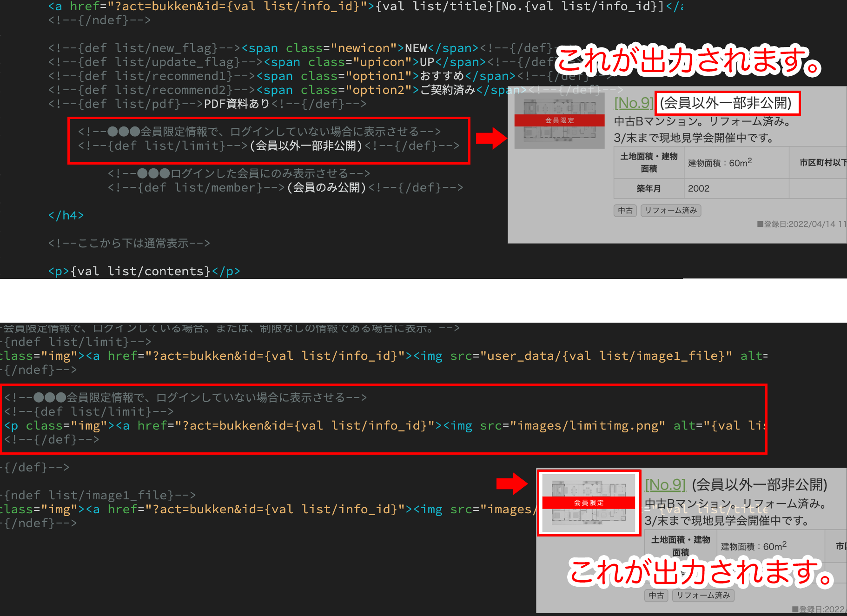Image resolution: width=847 pixels, height=616 pixels.
Task: Click the closing </h4> tag in the code
Action: (x=66, y=216)
